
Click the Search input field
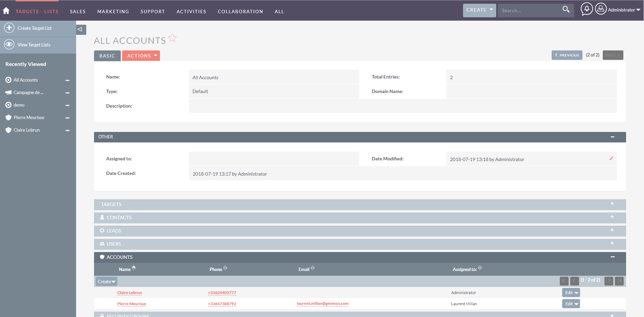[x=528, y=10]
